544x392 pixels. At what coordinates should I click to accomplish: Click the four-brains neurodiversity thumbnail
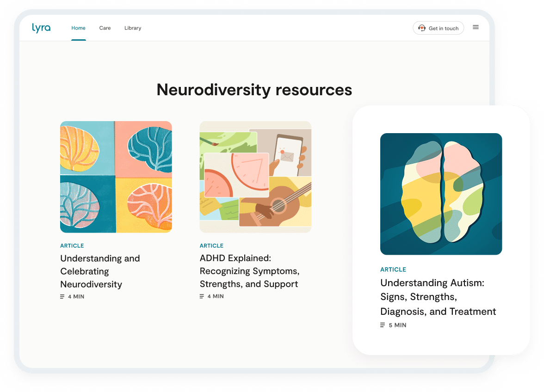tap(116, 177)
